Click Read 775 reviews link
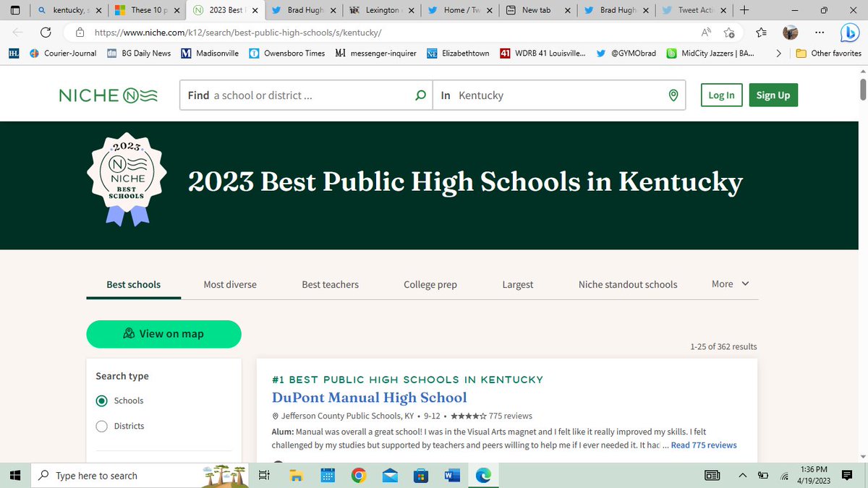 pos(704,445)
